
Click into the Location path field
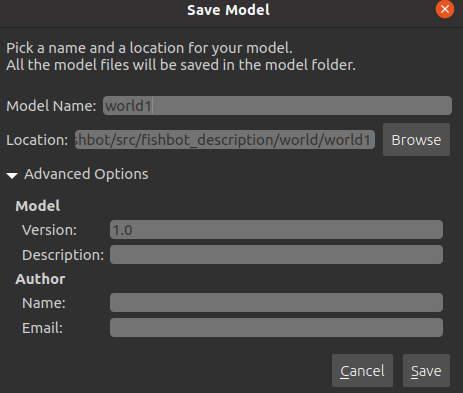225,140
